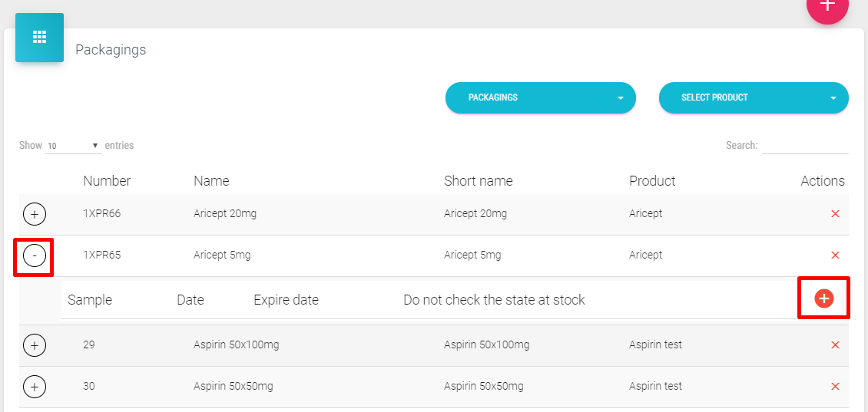The height and width of the screenshot is (412, 868).
Task: Delete the Aspirin 50x100mg packaging row
Action: pos(835,345)
